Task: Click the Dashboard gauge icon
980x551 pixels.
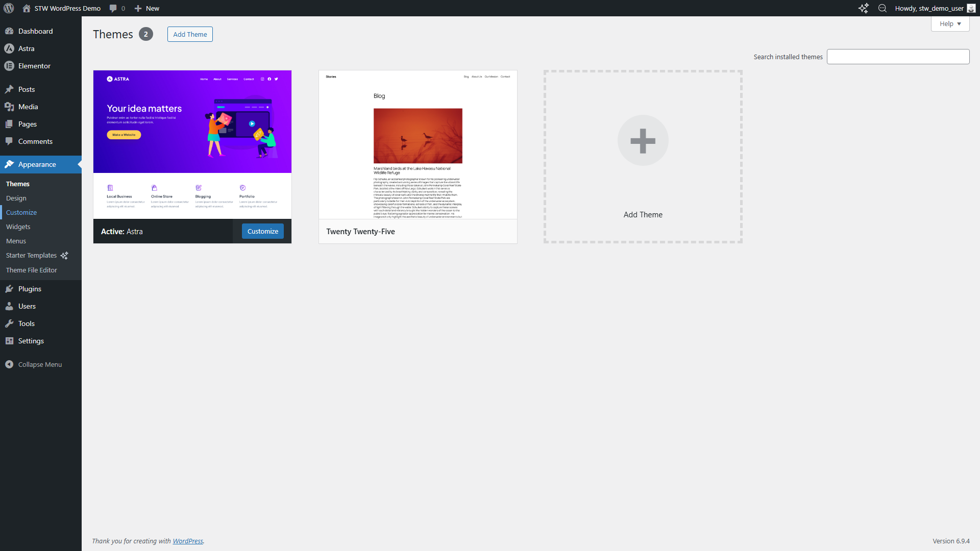Action: [9, 31]
